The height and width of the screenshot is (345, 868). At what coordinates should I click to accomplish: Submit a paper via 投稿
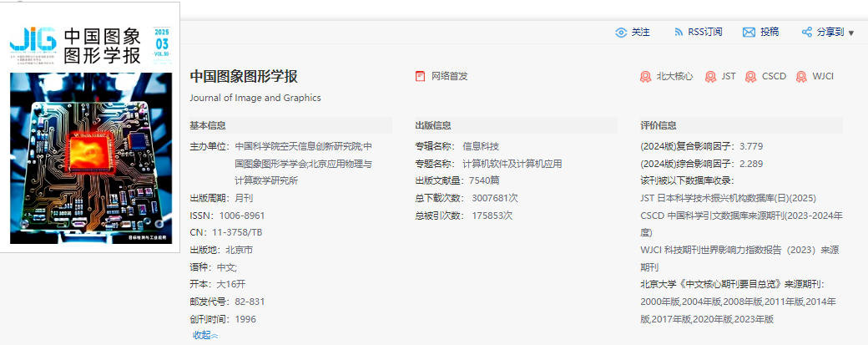770,32
